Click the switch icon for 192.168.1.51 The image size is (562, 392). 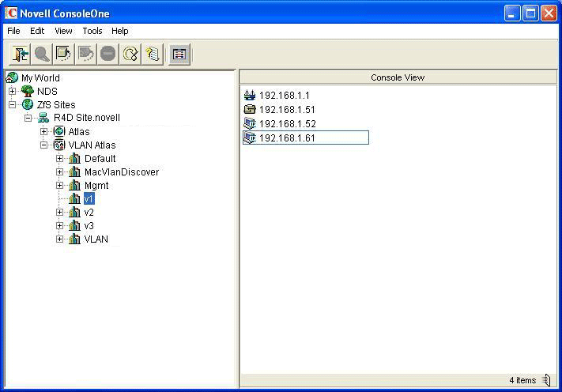pos(250,109)
